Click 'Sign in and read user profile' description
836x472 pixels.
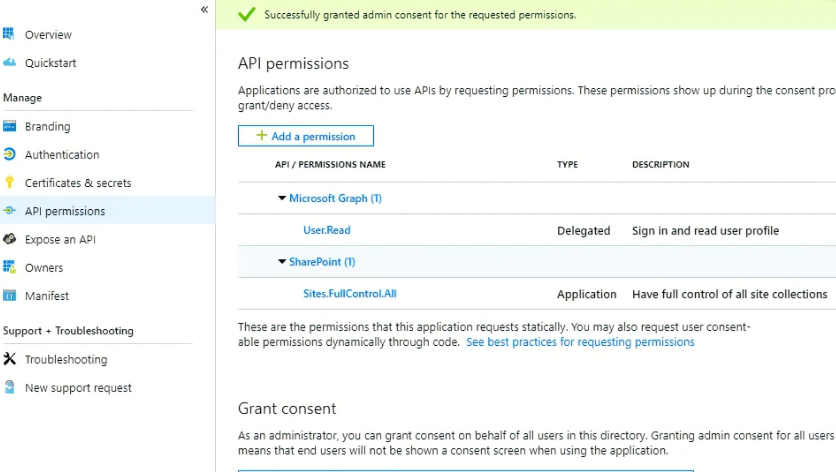(705, 230)
